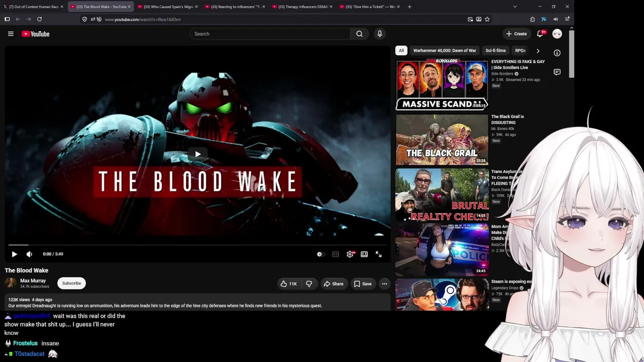Click the site permissions icon in the address bar

click(x=93, y=19)
